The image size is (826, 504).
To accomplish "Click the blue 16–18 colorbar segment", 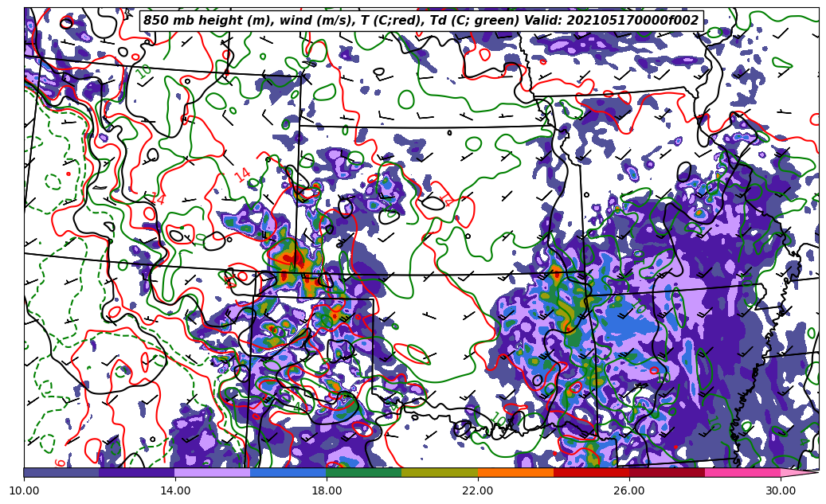I will (x=288, y=472).
